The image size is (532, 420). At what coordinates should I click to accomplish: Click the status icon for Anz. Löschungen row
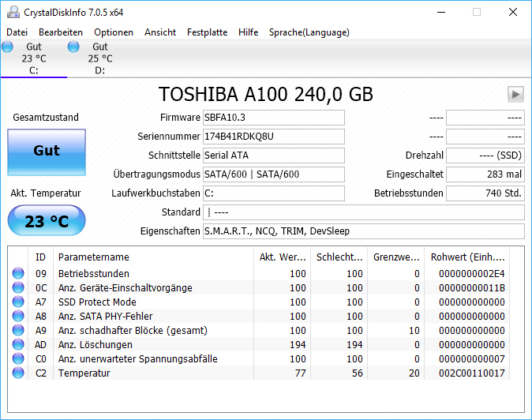pos(18,345)
